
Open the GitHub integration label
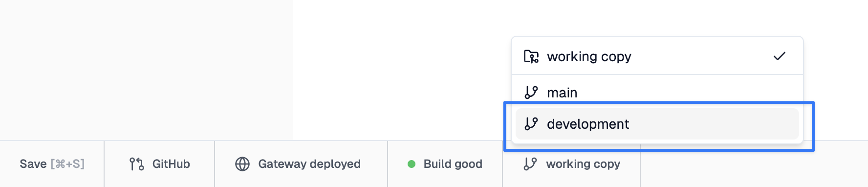171,164
